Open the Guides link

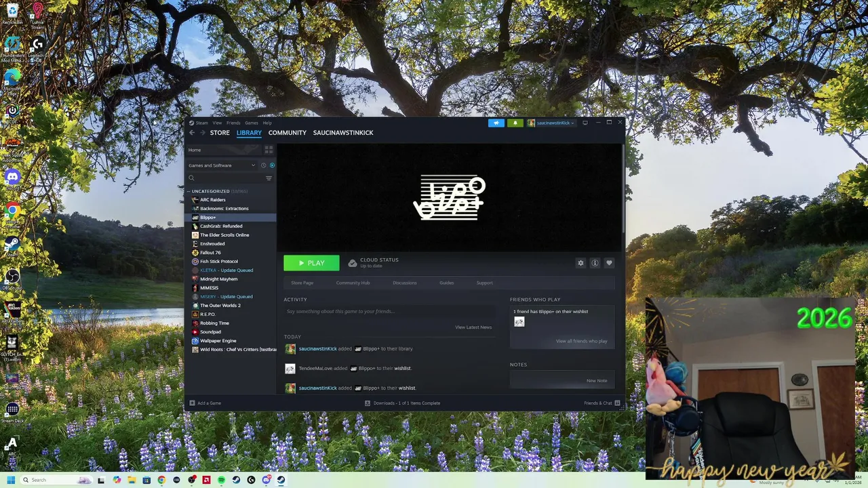tap(446, 283)
